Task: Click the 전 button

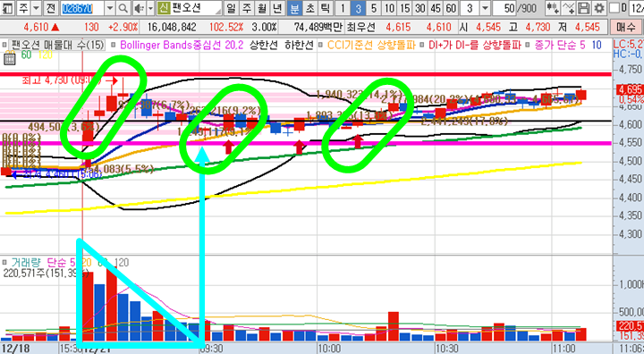Action: (x=50, y=8)
